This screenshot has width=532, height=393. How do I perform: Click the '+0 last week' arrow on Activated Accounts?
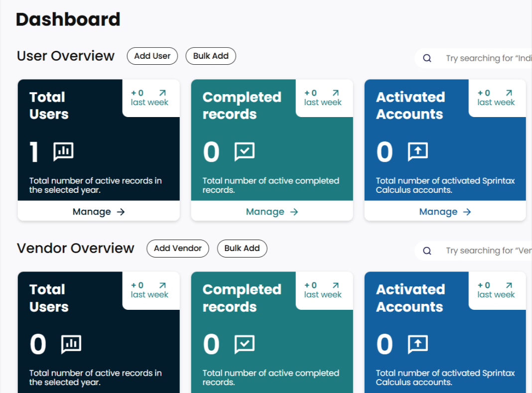pyautogui.click(x=508, y=92)
